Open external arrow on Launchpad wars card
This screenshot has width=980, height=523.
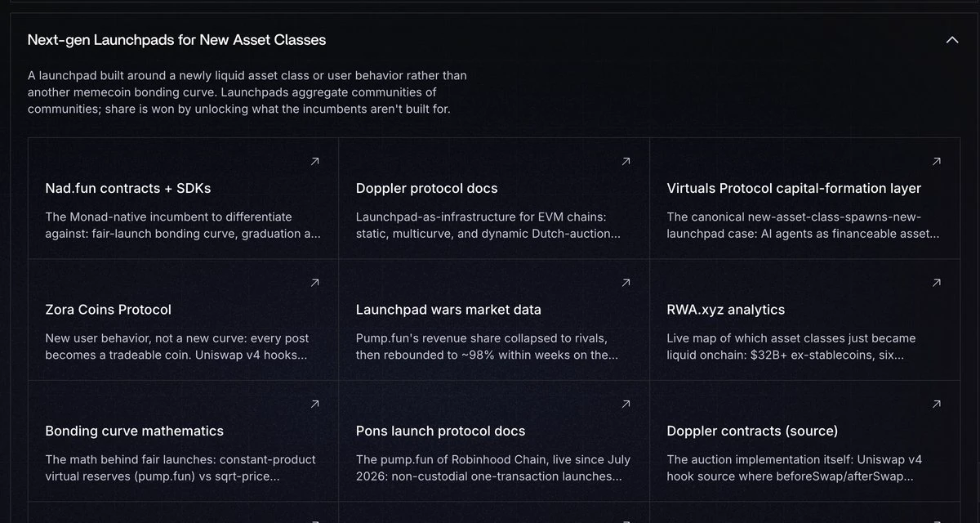pos(626,283)
